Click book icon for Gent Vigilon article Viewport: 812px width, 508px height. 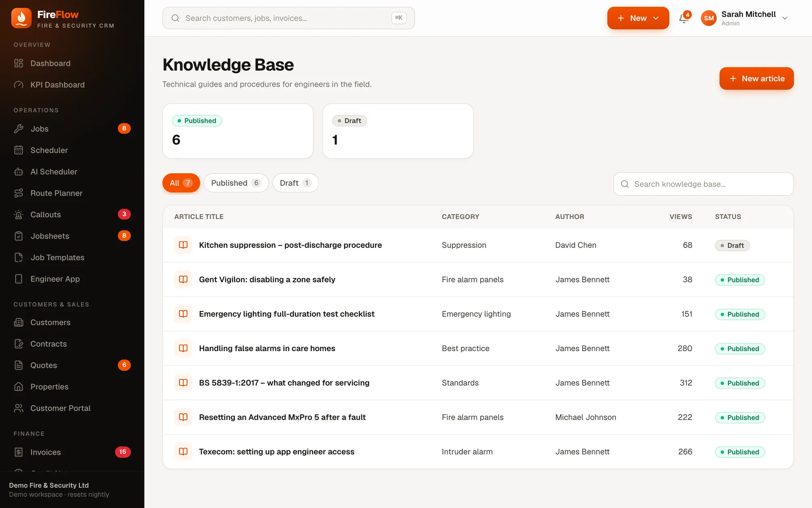(x=184, y=280)
